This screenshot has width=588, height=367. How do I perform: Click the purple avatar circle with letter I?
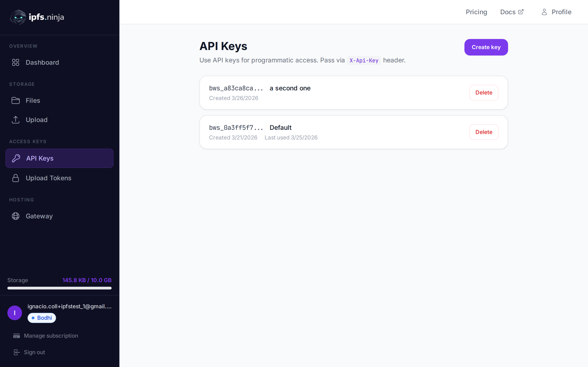pyautogui.click(x=14, y=313)
